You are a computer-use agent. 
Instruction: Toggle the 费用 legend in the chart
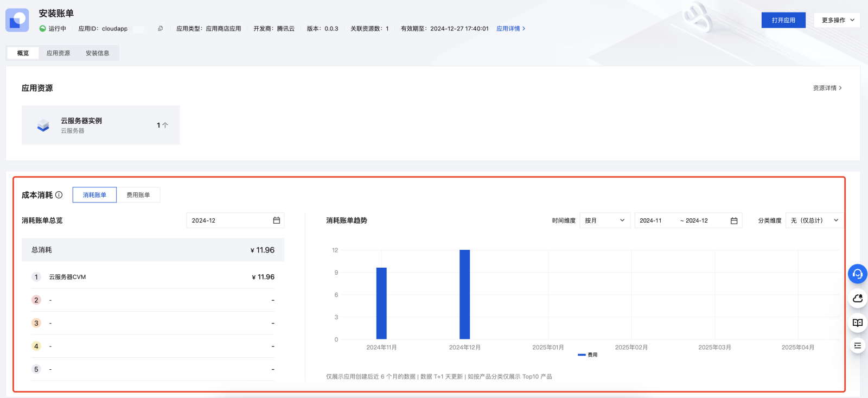pos(588,355)
